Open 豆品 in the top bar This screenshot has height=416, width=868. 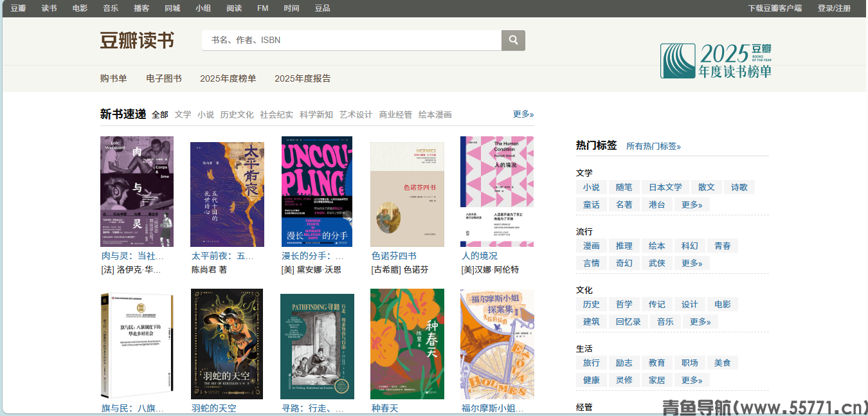(x=322, y=8)
